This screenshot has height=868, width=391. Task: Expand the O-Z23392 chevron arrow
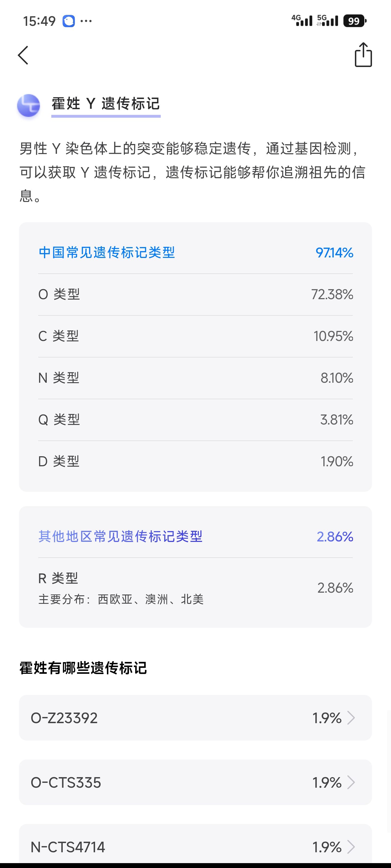(351, 718)
